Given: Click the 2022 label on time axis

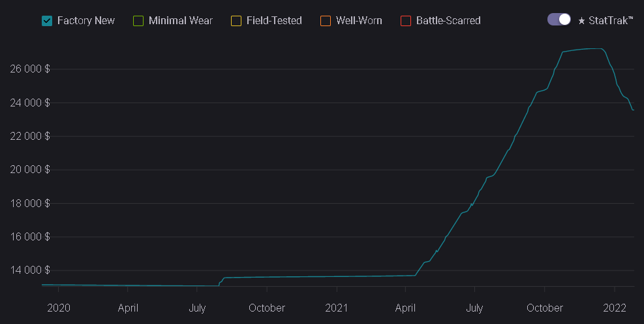Looking at the screenshot, I should click(615, 308).
